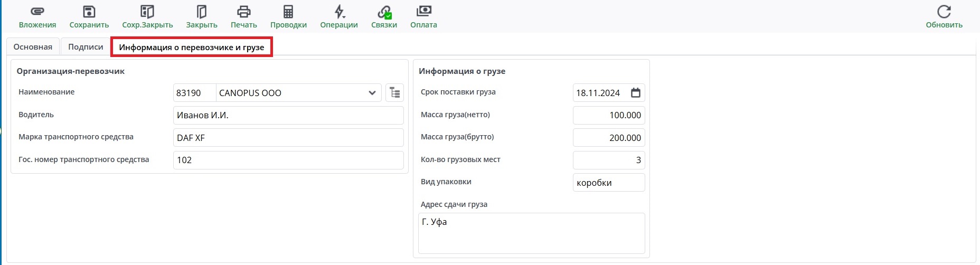Switch to the Основная tab
This screenshot has height=265, width=980.
(x=33, y=47)
